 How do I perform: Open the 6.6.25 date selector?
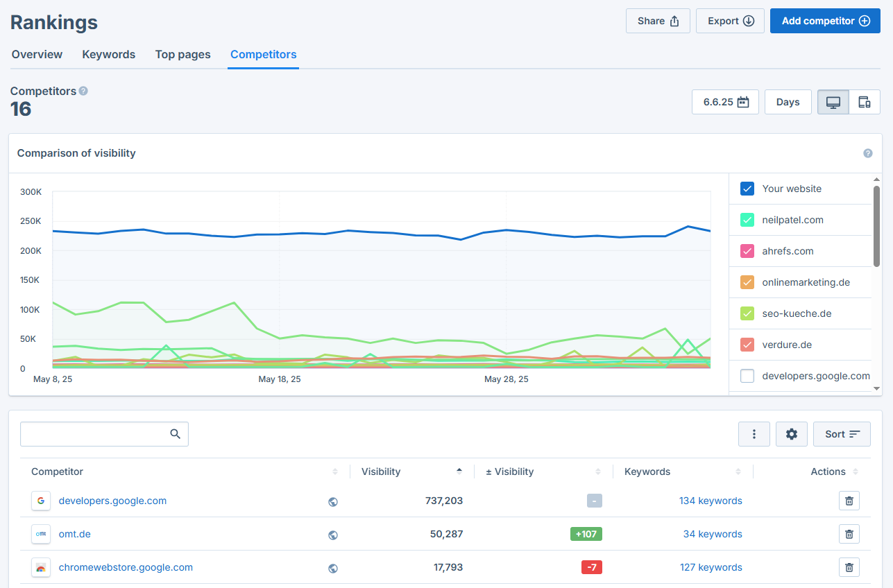pos(724,101)
